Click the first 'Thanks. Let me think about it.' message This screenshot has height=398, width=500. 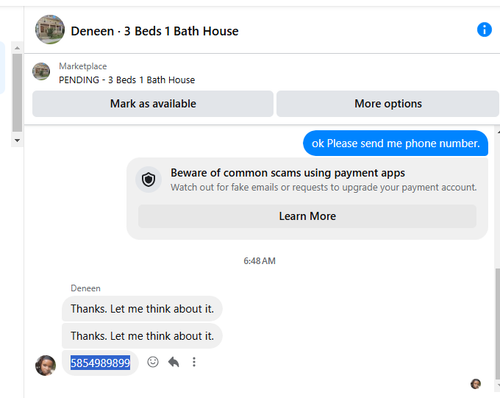(142, 309)
